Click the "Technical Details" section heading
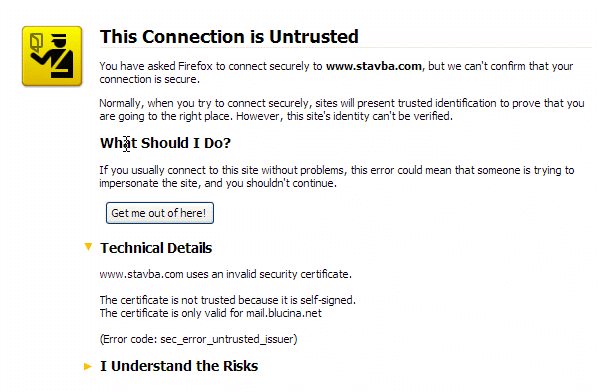 click(x=156, y=248)
